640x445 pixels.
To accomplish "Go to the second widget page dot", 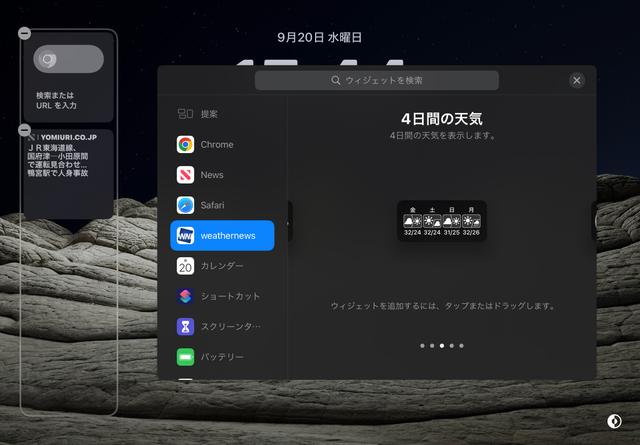I will (432, 346).
